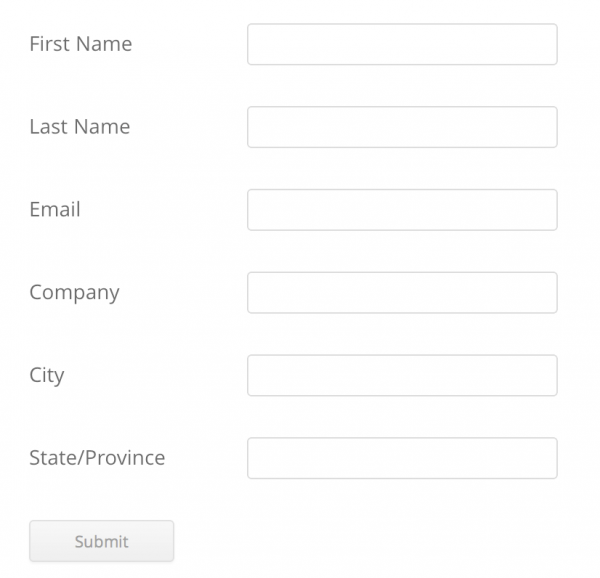Activate the text box next to Email
The width and height of the screenshot is (600, 578).
(x=402, y=210)
